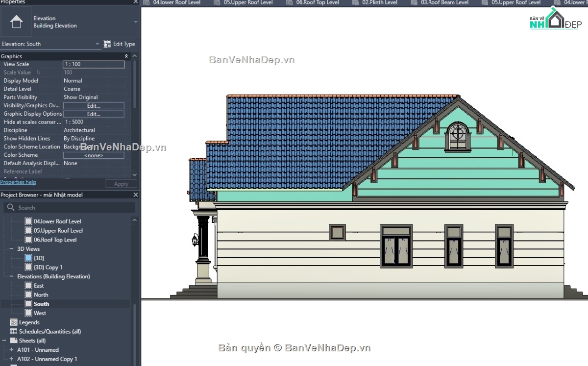This screenshot has height=366, width=588.
Task: Select the South elevation in the browser
Action: click(41, 304)
